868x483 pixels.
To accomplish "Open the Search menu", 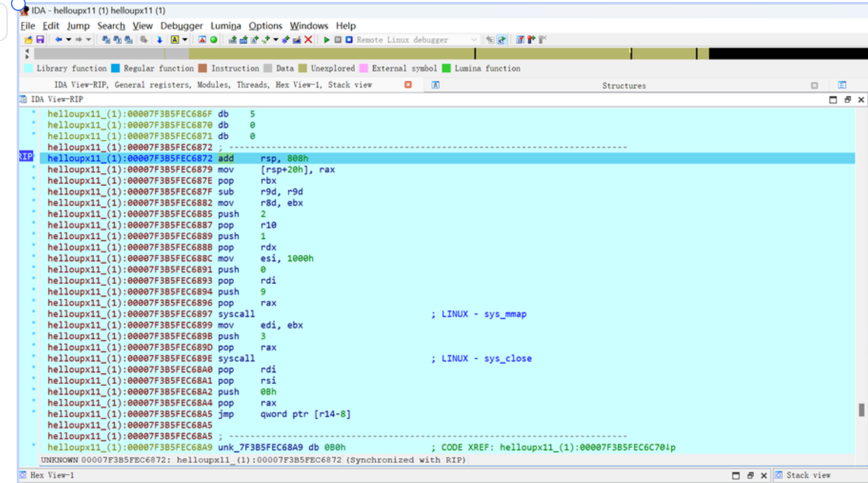I will (111, 26).
